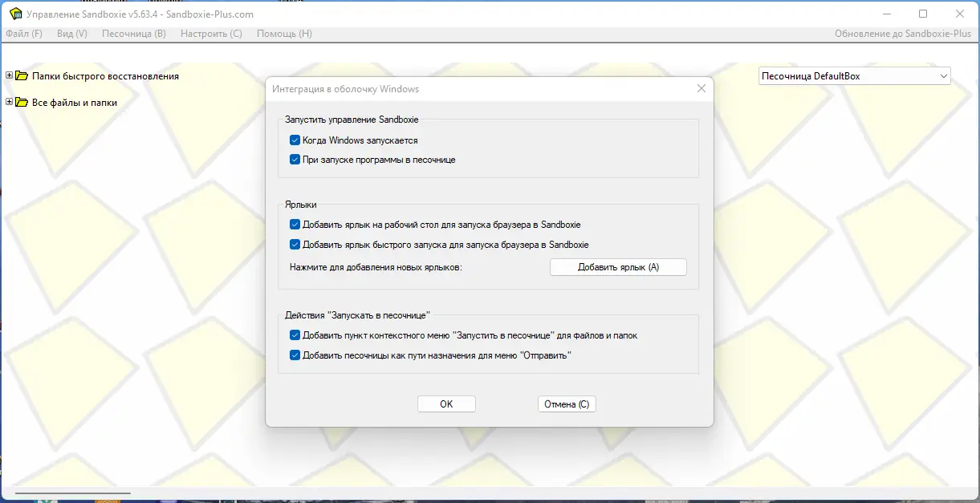
Task: Click the Sandboxie app icon in title bar
Action: 15,14
